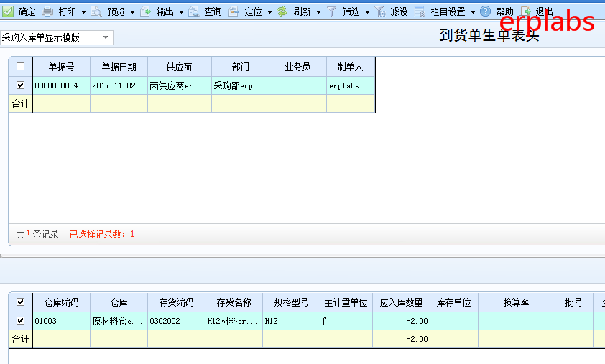This screenshot has width=605, height=364.
Task: Uncheck the warehouse 01003 row checkbox
Action: pyautogui.click(x=20, y=321)
